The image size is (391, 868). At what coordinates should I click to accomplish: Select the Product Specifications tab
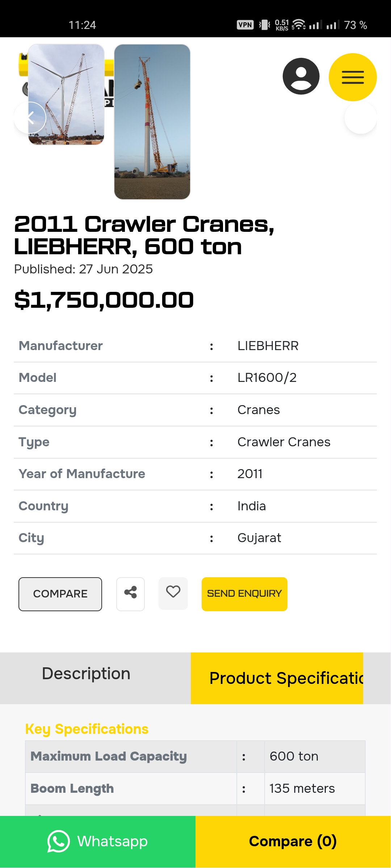tap(277, 678)
